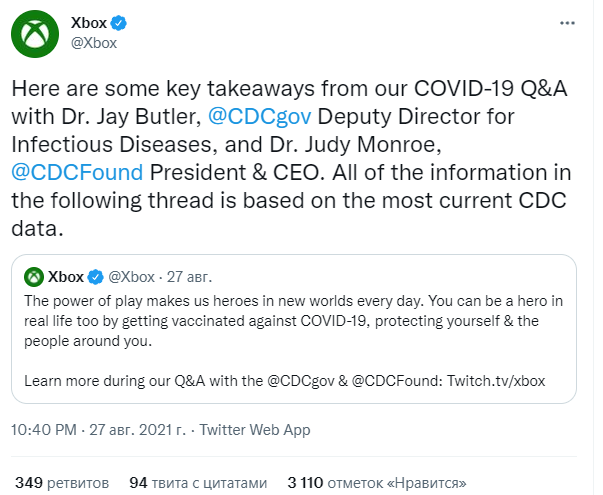The height and width of the screenshot is (495, 603).
Task: Open the @Xbox handle under the profile name
Action: [94, 43]
